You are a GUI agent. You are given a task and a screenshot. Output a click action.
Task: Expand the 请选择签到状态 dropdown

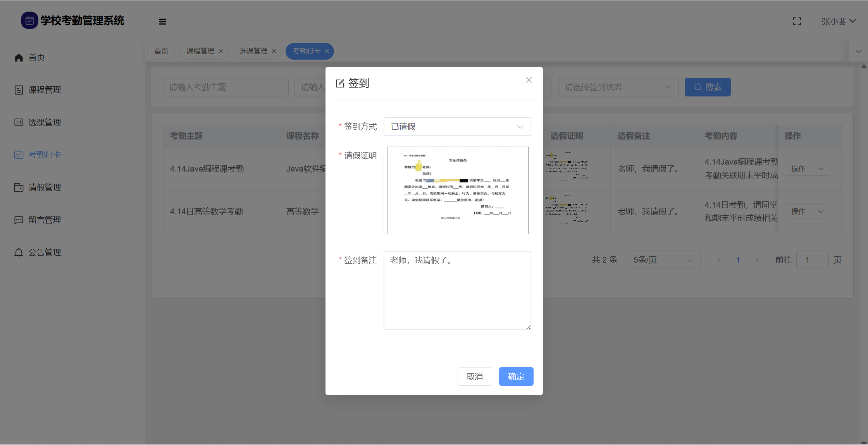pos(618,87)
